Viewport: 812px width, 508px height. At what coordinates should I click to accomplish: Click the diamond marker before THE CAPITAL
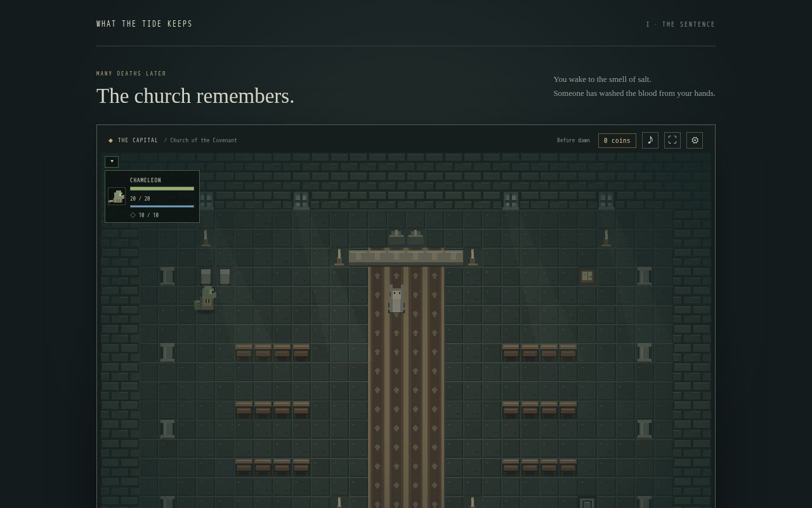[x=111, y=140]
